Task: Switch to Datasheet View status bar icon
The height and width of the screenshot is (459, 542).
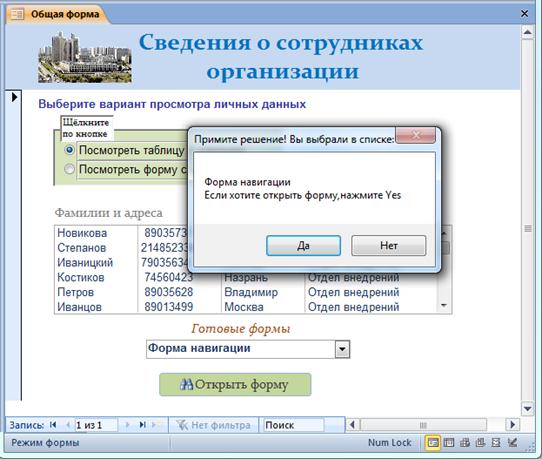Action: [449, 442]
